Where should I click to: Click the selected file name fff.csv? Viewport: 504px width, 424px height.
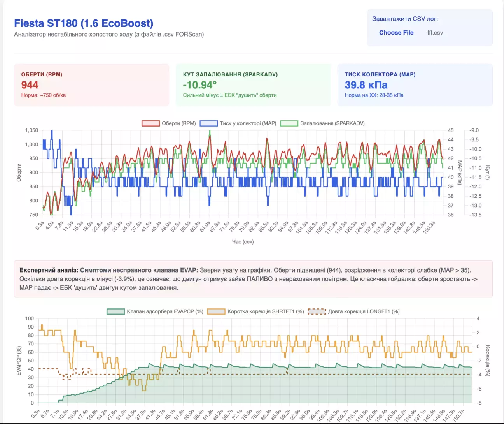435,33
